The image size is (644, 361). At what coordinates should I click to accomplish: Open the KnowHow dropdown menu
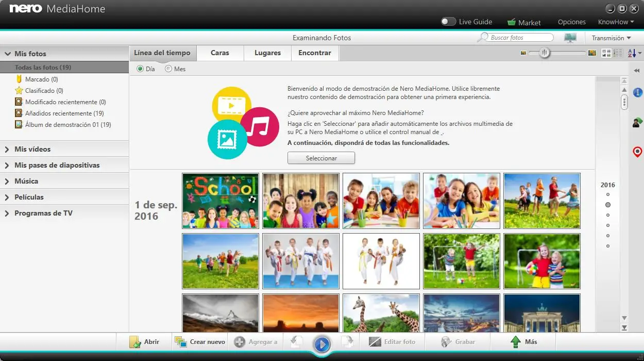click(616, 22)
